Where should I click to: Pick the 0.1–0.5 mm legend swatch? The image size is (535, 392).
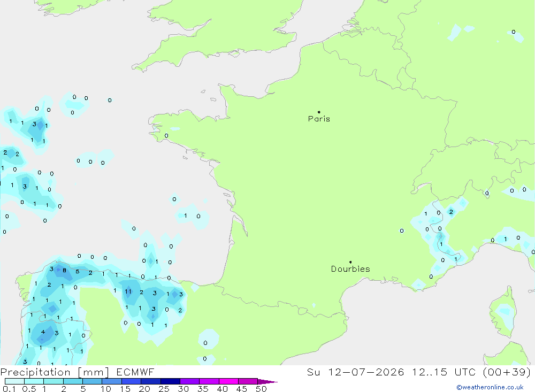click(x=14, y=381)
